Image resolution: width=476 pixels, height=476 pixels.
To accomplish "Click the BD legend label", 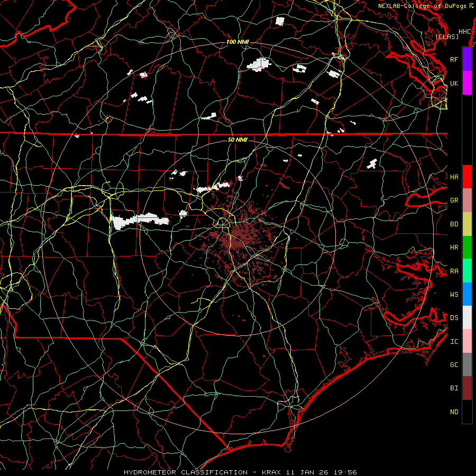I will [x=454, y=224].
